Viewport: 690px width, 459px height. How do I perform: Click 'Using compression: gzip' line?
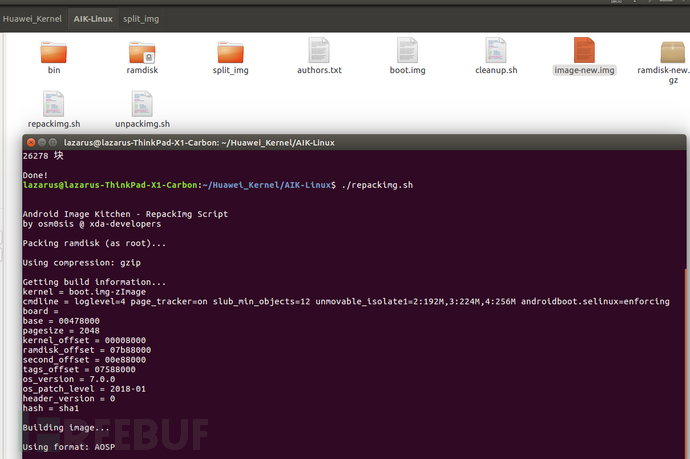click(x=82, y=263)
